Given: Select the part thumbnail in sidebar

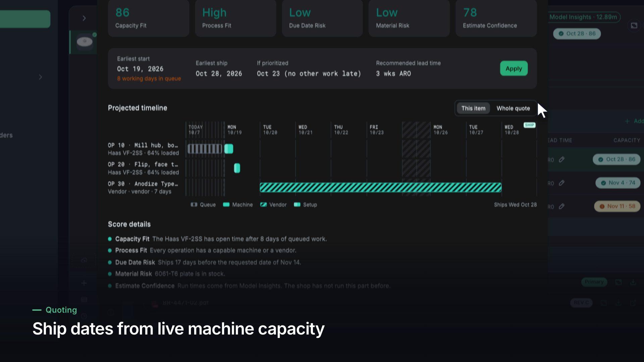Looking at the screenshot, I should pos(85,42).
